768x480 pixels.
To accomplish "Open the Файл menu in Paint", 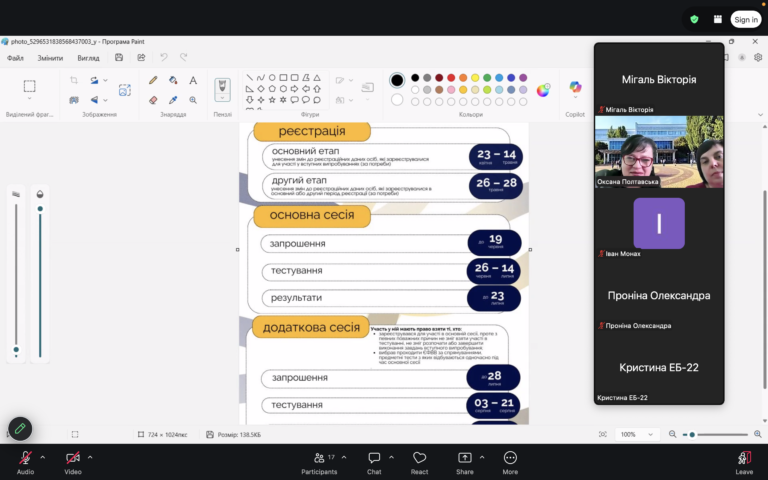I will click(15, 58).
